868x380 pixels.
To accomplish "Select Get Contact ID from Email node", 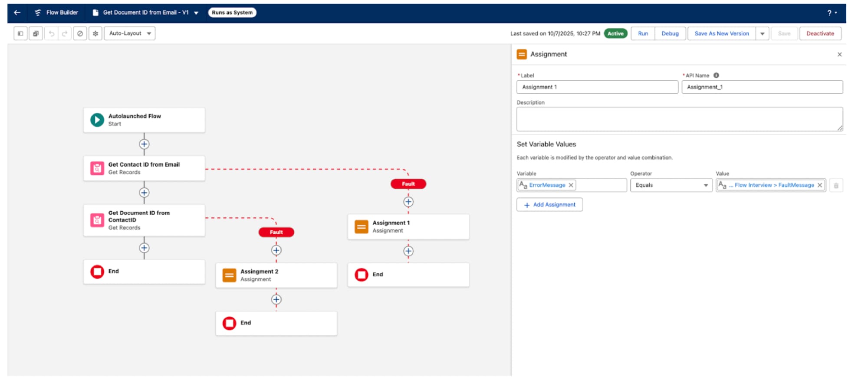I will (144, 168).
